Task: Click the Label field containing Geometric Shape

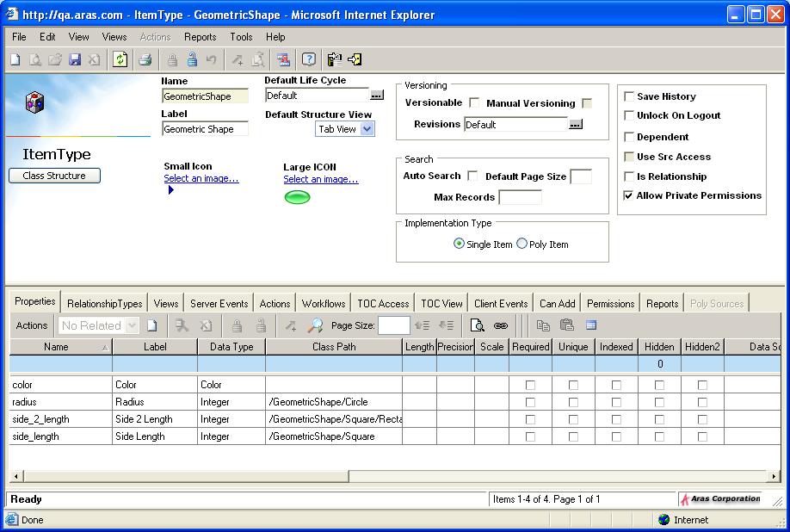Action: (x=205, y=129)
